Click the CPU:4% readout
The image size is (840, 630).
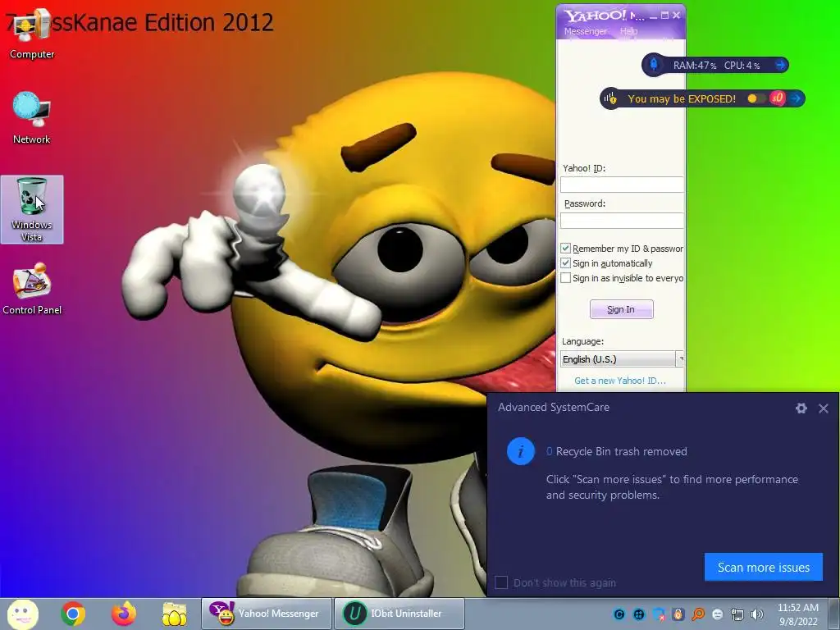(x=742, y=66)
